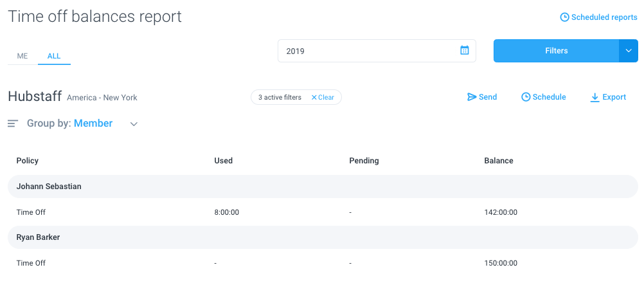Click the Scheduled reports clock icon
This screenshot has width=644, height=292.
564,17
